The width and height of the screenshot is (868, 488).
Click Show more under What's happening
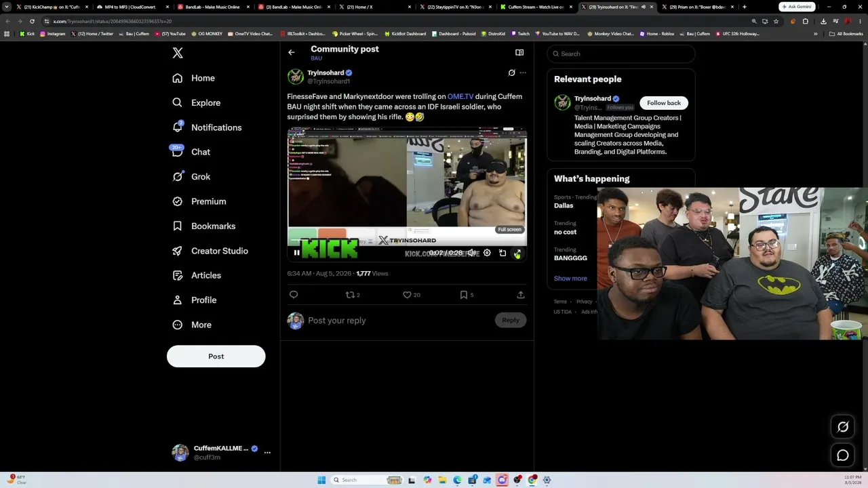pos(570,279)
